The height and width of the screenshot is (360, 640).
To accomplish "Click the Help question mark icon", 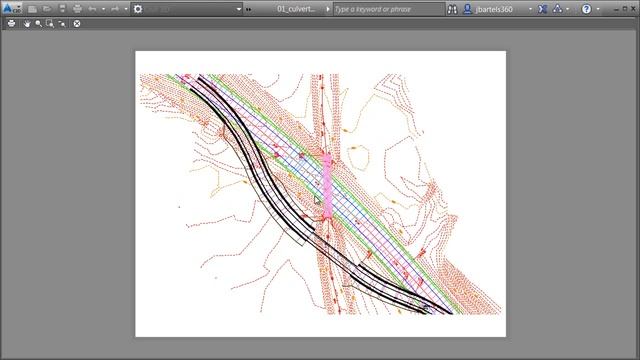I will pos(586,9).
